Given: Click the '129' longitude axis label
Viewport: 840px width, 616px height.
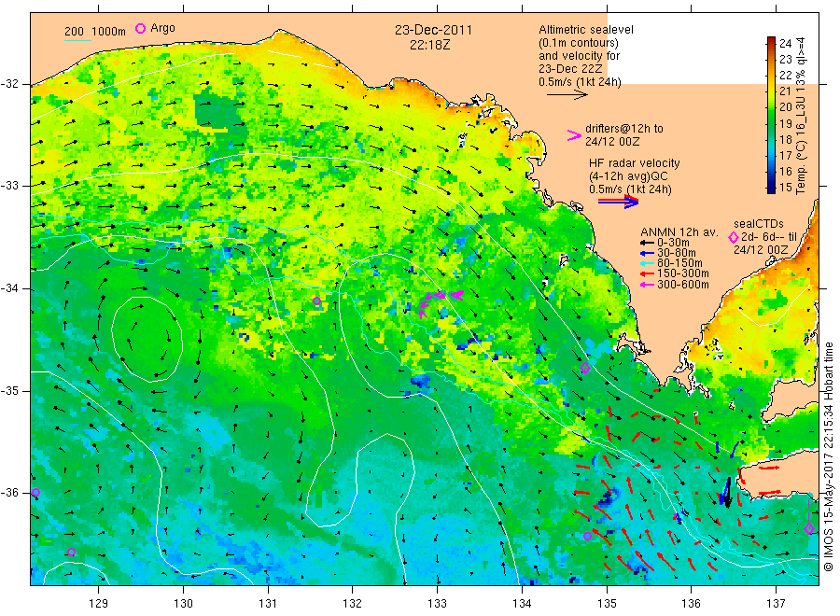Looking at the screenshot, I should 99,604.
